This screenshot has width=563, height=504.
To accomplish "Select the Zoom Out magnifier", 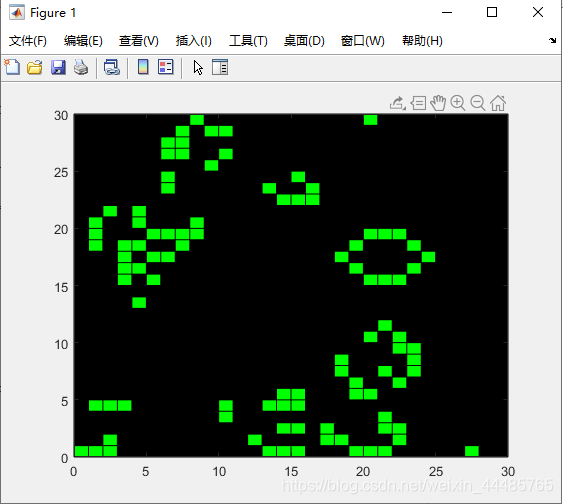I will click(x=478, y=103).
